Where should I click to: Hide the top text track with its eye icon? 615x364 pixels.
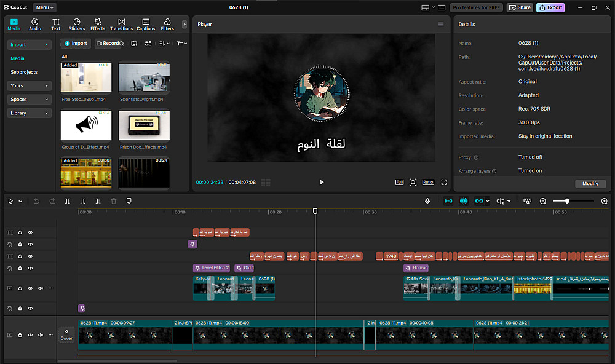pyautogui.click(x=30, y=232)
